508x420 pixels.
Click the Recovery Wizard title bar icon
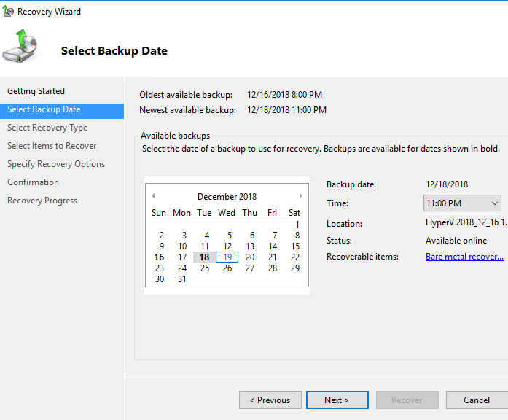(x=8, y=12)
